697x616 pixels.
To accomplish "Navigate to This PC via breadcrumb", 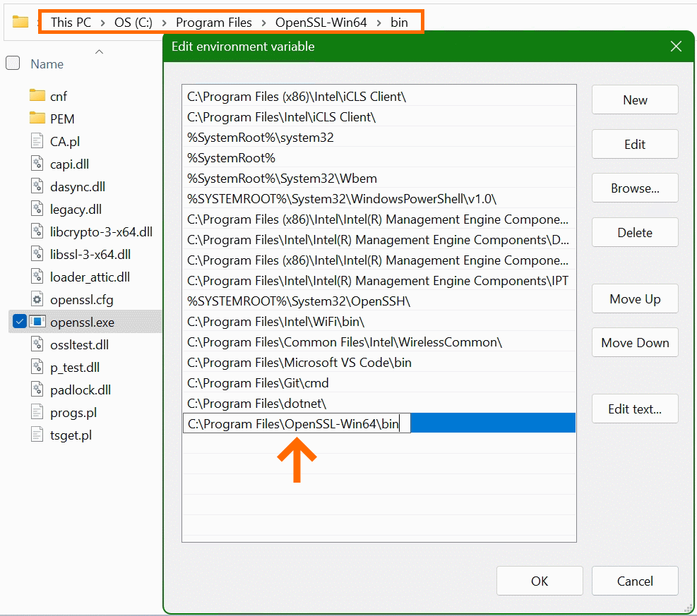I will [70, 22].
